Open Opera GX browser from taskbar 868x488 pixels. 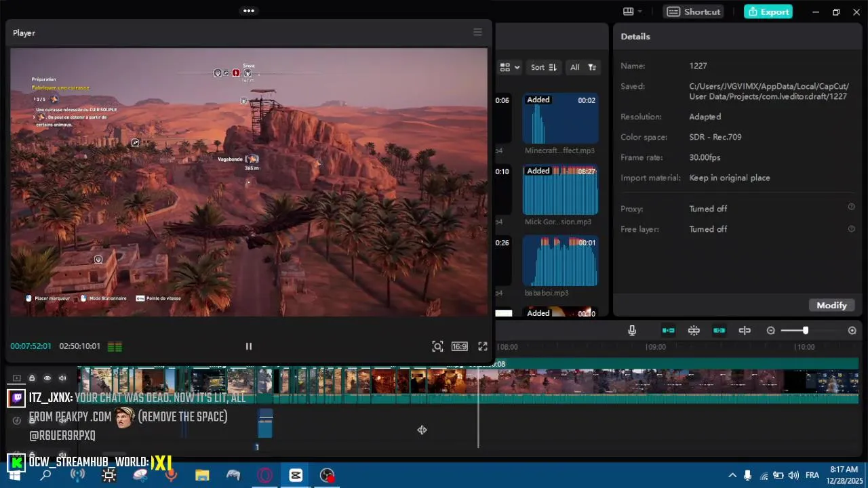point(264,475)
